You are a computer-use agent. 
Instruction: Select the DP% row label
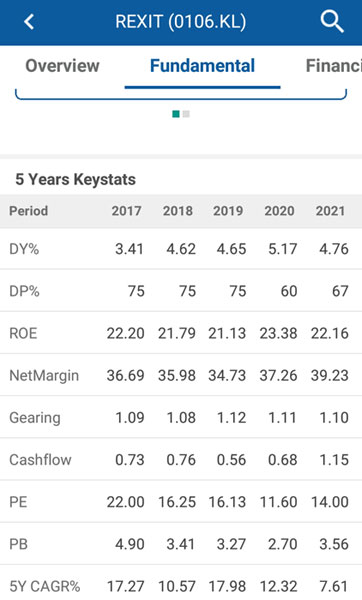tap(24, 291)
